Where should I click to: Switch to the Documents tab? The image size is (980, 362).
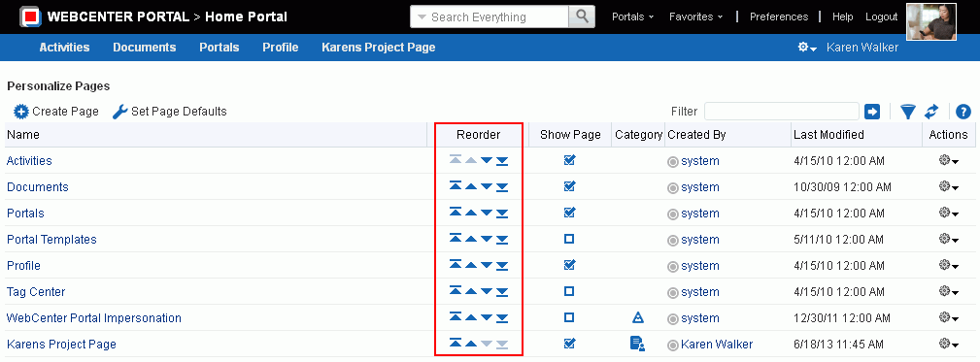[x=145, y=48]
